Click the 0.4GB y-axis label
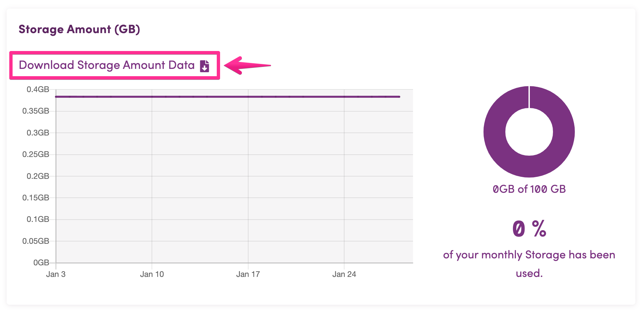Image resolution: width=644 pixels, height=314 pixels. point(38,89)
